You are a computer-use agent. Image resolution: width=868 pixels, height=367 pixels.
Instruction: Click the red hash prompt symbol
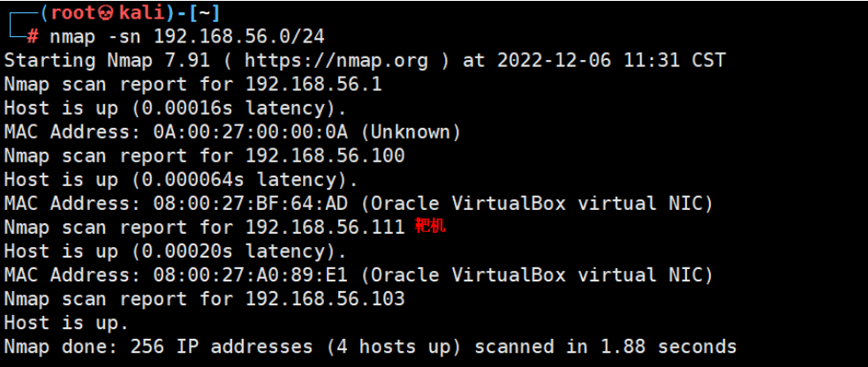point(33,37)
